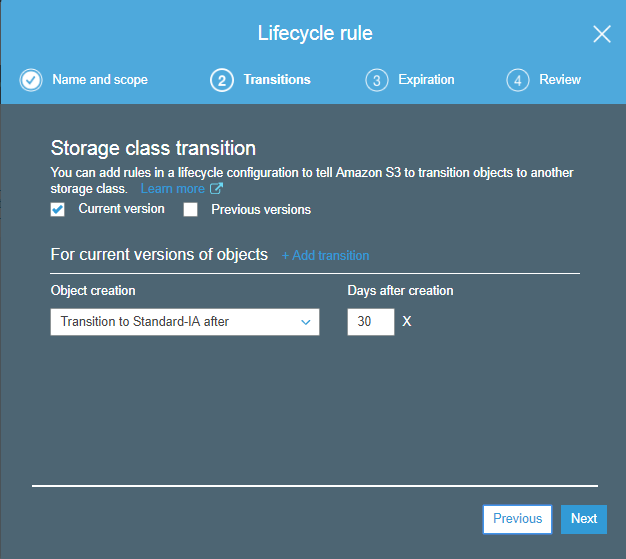The image size is (626, 559).
Task: Switch to the Review step
Action: click(x=560, y=80)
